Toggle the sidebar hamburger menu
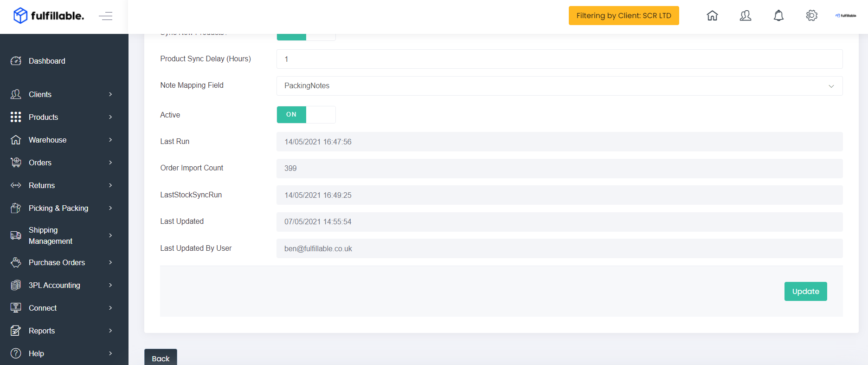The width and height of the screenshot is (868, 365). [105, 16]
